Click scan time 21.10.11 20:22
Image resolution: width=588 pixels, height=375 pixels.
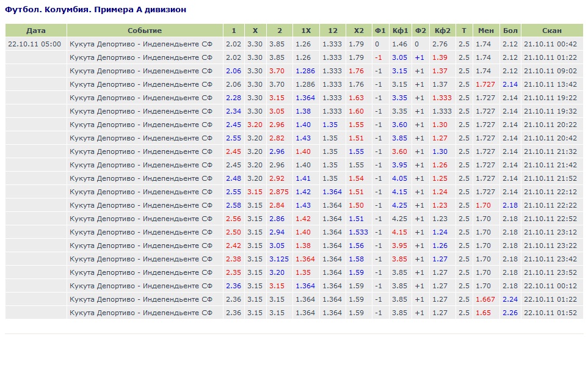coord(551,125)
